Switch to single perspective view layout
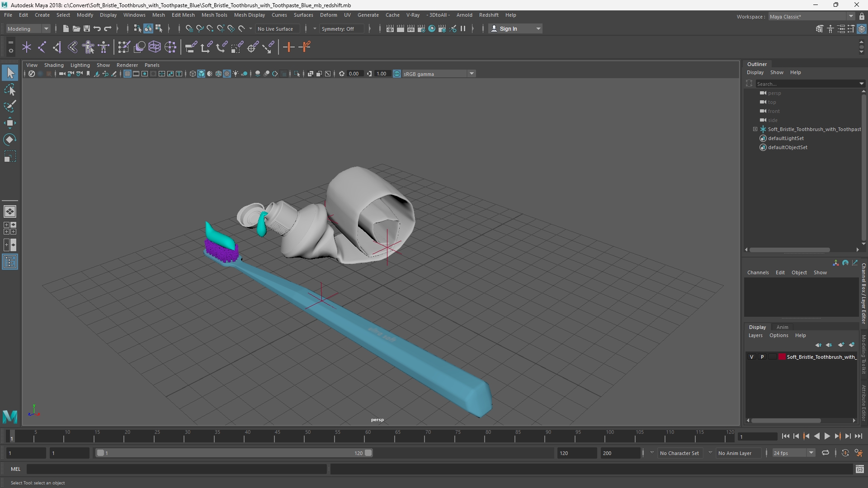Image resolution: width=868 pixels, height=488 pixels. tap(10, 211)
